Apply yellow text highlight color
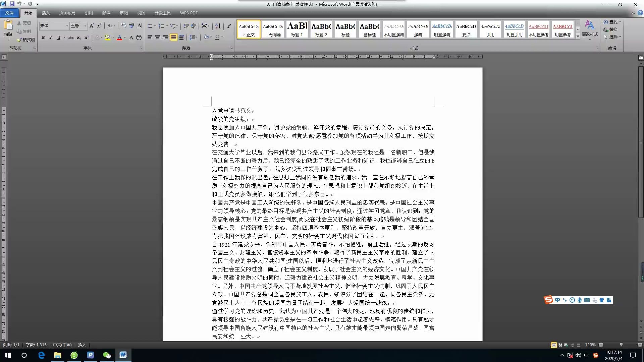 coord(107,38)
